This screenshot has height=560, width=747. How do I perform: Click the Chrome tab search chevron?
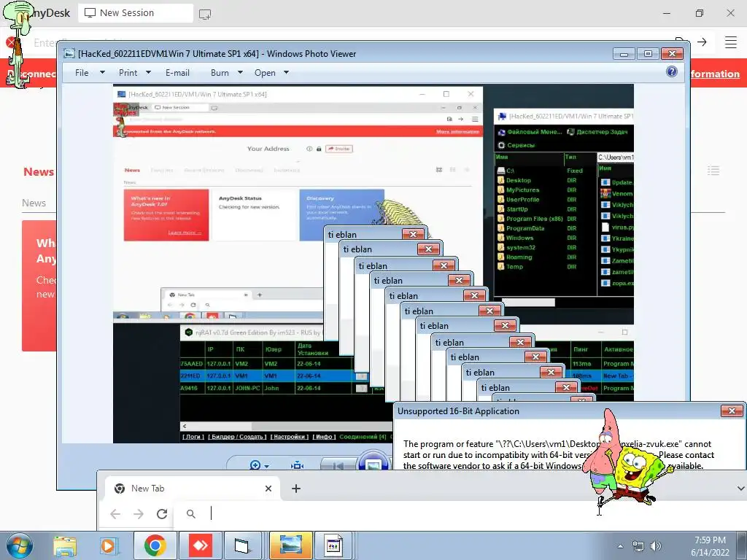click(x=740, y=489)
